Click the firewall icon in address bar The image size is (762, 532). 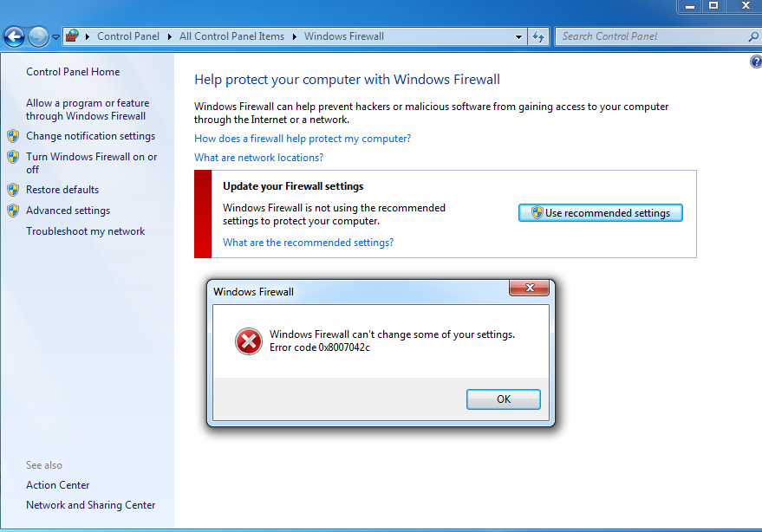(73, 36)
